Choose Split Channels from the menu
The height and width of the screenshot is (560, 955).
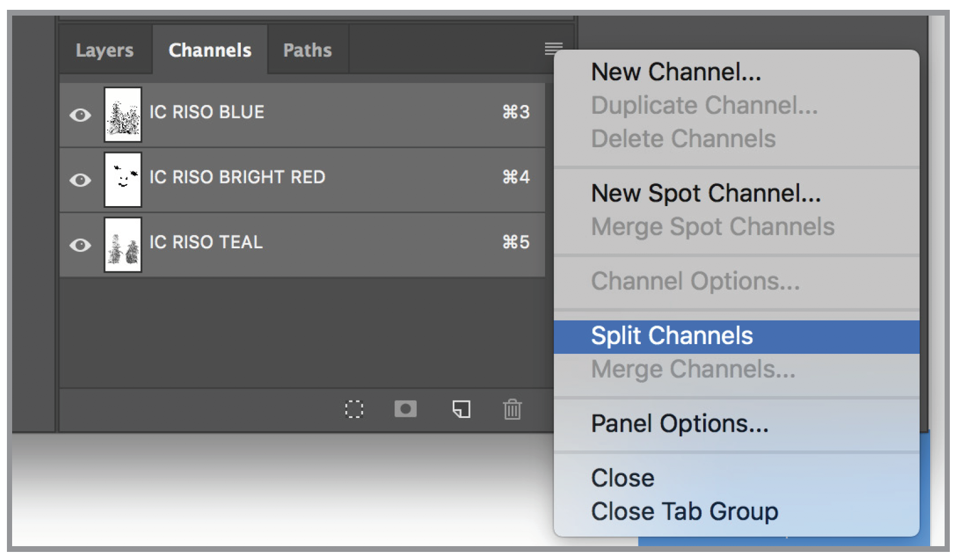point(672,336)
